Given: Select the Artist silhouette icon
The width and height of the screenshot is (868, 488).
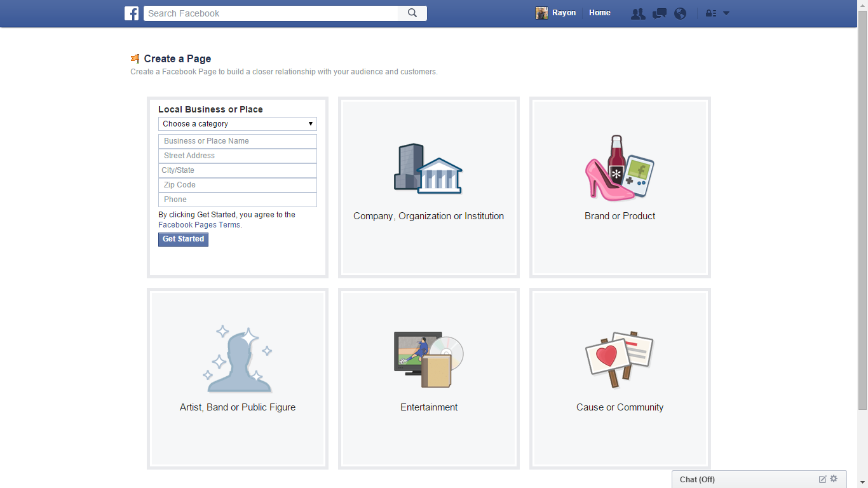Looking at the screenshot, I should [238, 359].
